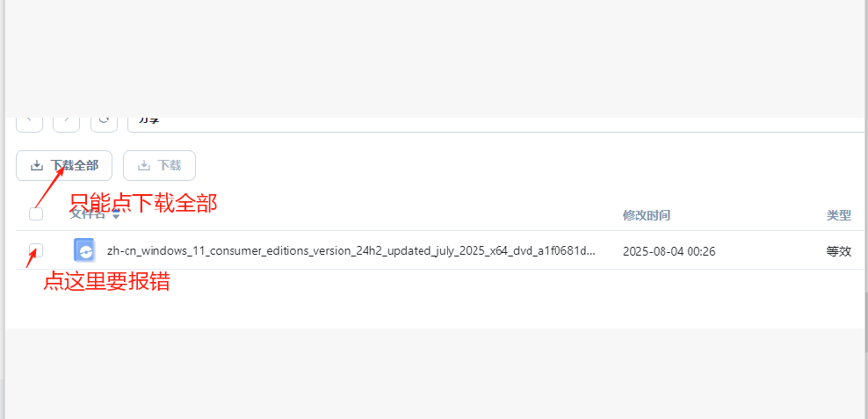Screen dimensions: 868x419
Task: Click the blue disc image file icon
Action: click(x=84, y=249)
